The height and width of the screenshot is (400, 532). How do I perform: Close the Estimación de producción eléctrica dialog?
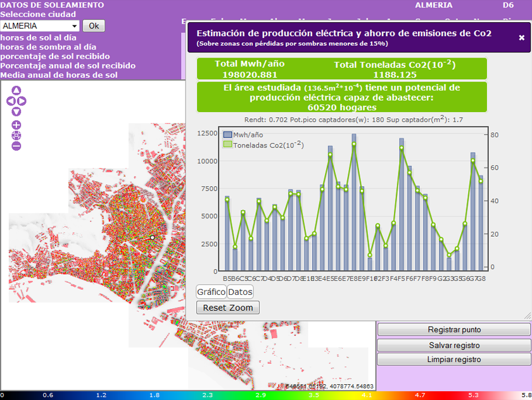(x=521, y=37)
